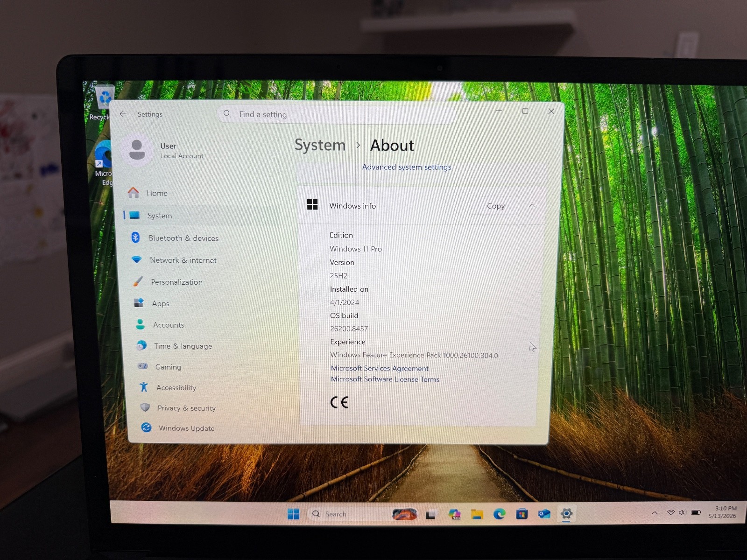Click the edition value "Windows 11 Pro"
747x560 pixels.
pyautogui.click(x=356, y=249)
